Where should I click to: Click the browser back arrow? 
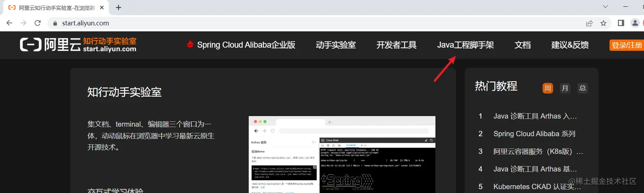tap(9, 23)
